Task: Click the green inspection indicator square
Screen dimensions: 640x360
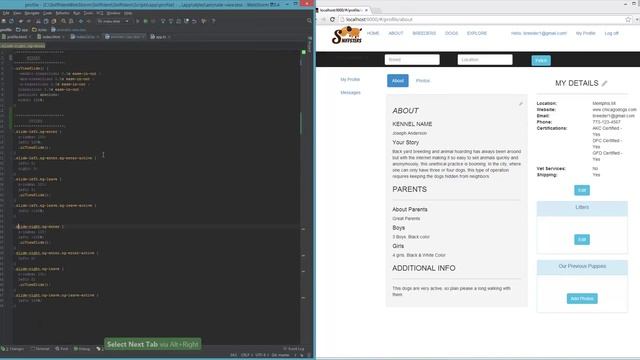Action: (303, 52)
